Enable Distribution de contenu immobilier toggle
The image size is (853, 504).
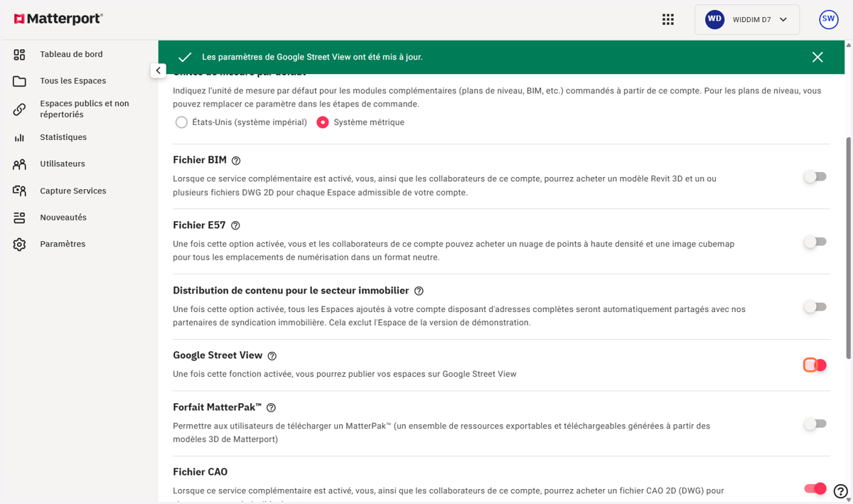click(815, 307)
